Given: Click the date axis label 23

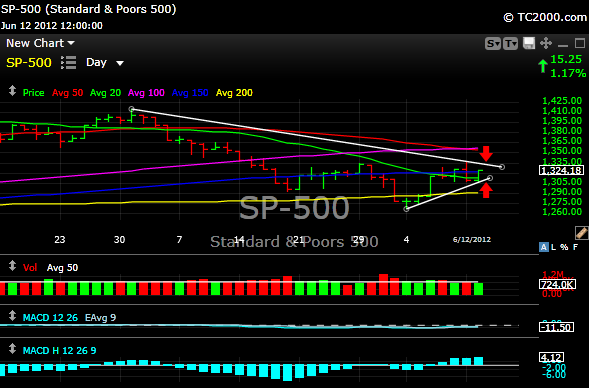Looking at the screenshot, I should click(60, 240).
